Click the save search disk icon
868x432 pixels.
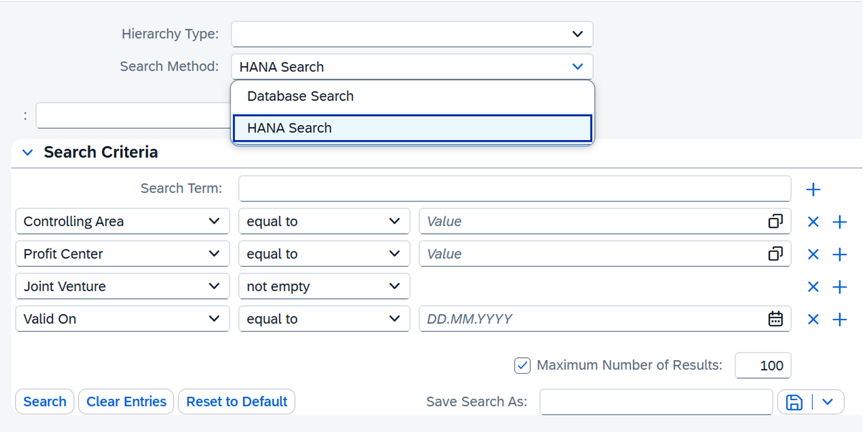click(794, 402)
